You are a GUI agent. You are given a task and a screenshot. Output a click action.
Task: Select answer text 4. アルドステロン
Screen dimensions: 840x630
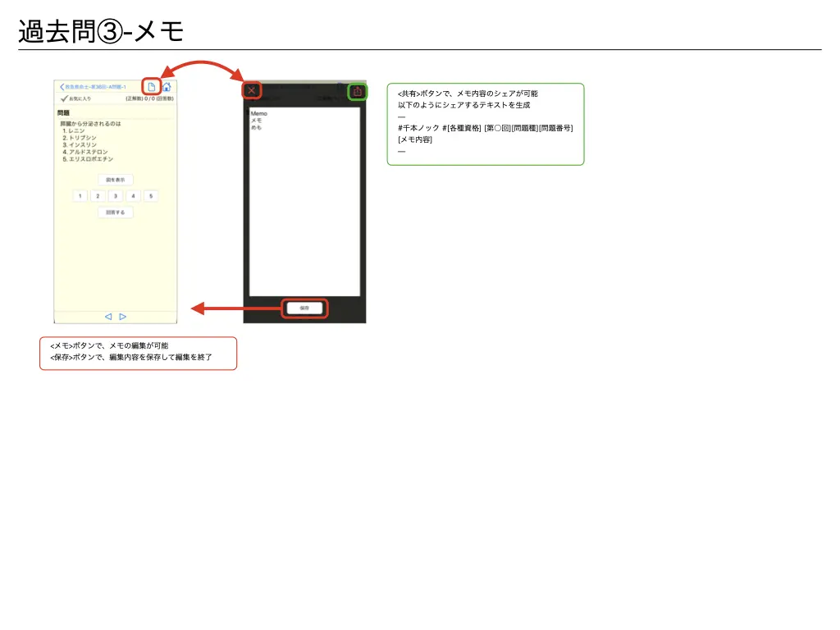84,152
